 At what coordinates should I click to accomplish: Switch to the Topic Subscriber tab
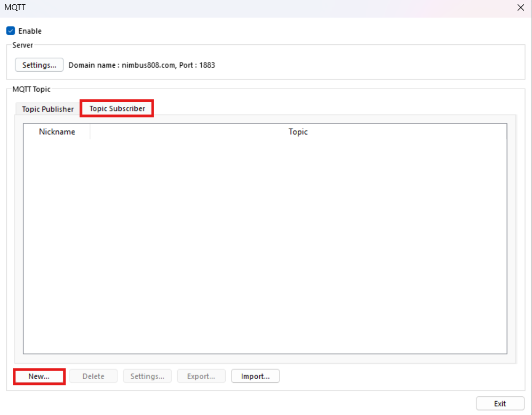point(116,108)
